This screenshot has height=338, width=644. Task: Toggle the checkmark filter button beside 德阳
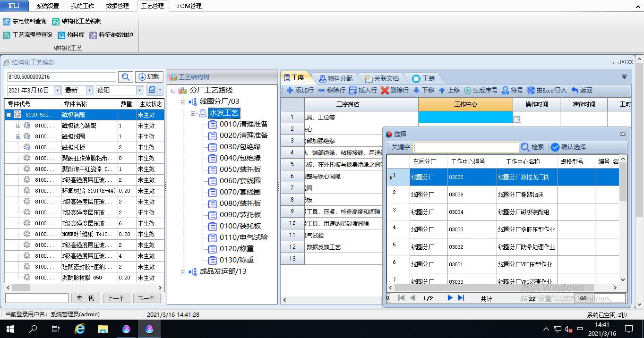pyautogui.click(x=152, y=90)
